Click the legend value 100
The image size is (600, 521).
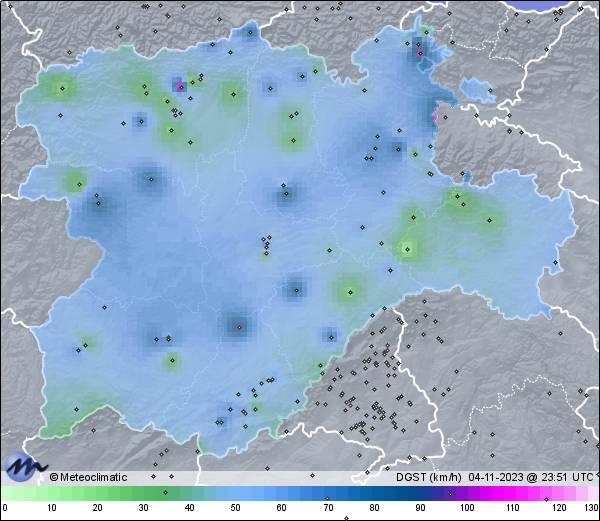coord(467,508)
